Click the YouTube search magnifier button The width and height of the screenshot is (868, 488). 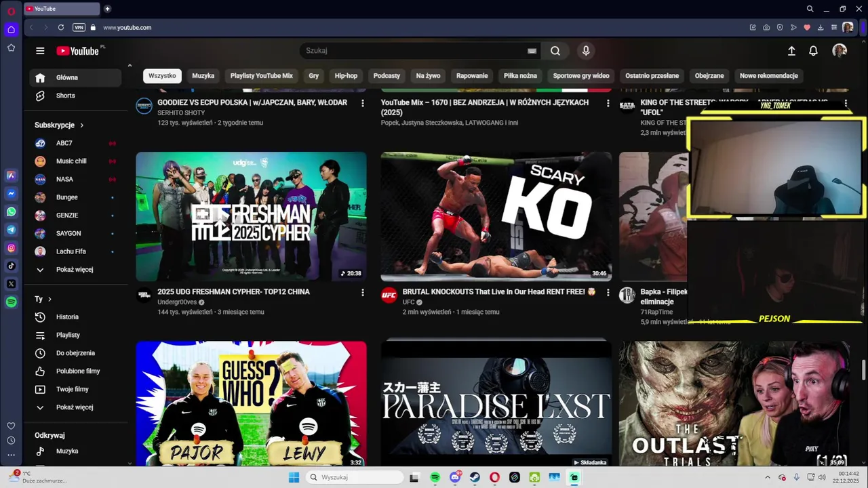555,51
